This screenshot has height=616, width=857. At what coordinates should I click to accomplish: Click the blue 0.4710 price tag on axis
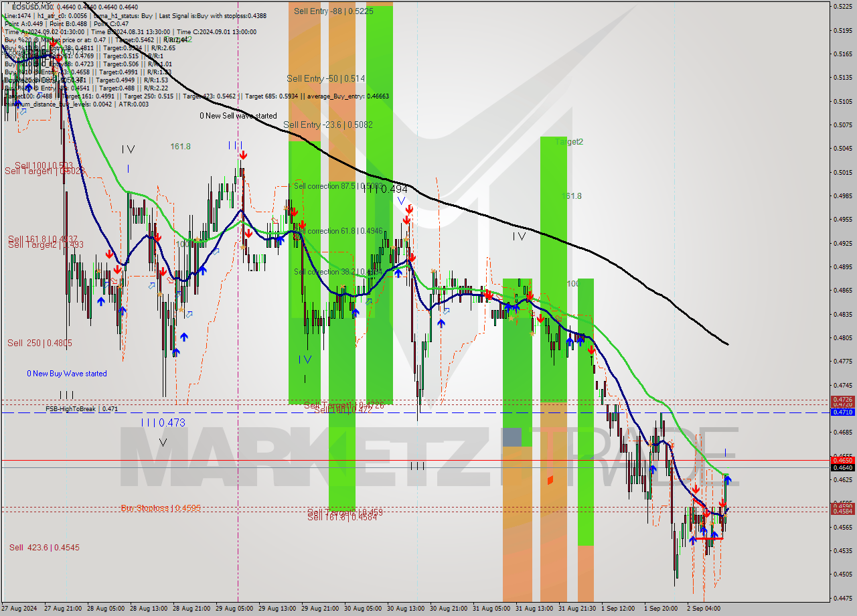842,412
